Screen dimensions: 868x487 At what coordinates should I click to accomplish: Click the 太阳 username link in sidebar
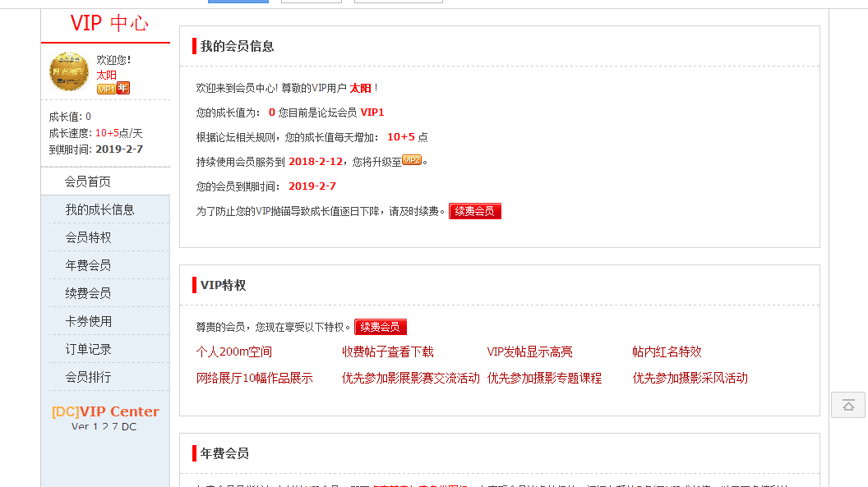[x=107, y=75]
